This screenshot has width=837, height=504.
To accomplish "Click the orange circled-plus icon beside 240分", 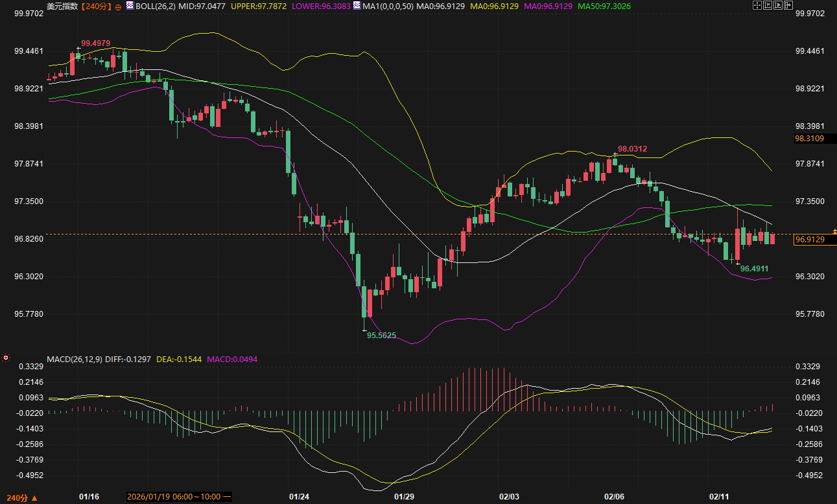I will [118, 6].
